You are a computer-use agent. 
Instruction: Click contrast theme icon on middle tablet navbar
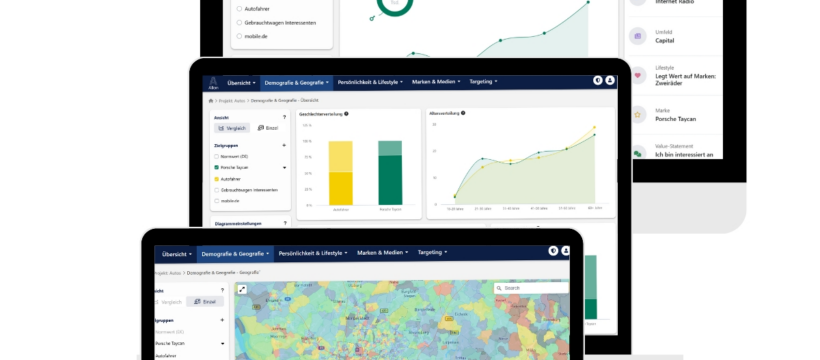pyautogui.click(x=598, y=81)
